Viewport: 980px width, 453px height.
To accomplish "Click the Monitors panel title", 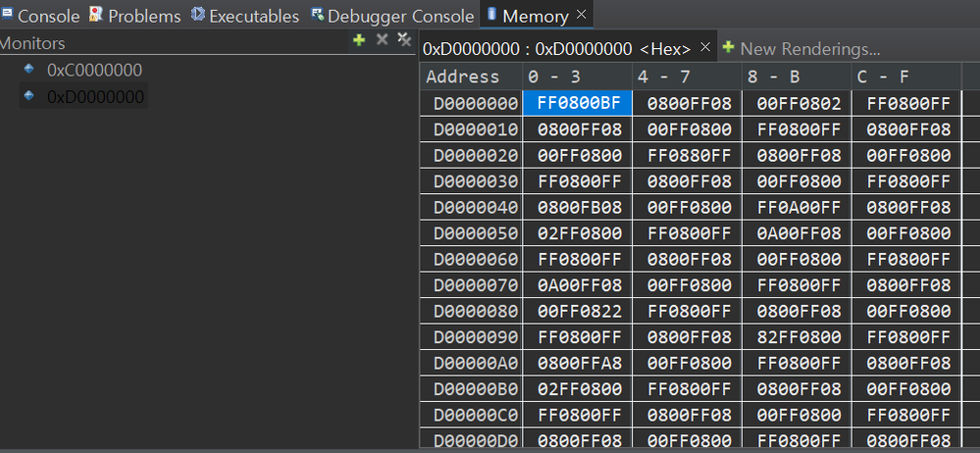I will click(x=31, y=43).
